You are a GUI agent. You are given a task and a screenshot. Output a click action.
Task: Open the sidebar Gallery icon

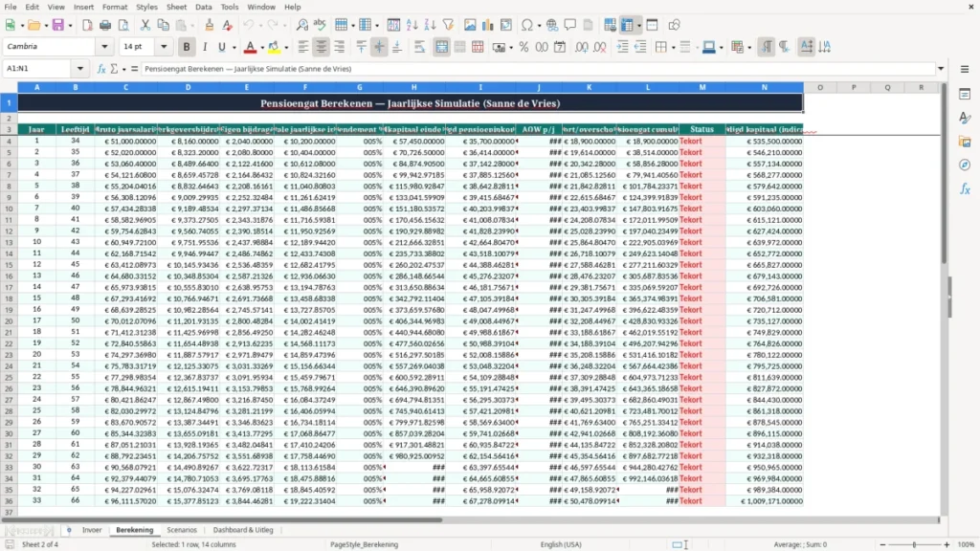pos(965,142)
